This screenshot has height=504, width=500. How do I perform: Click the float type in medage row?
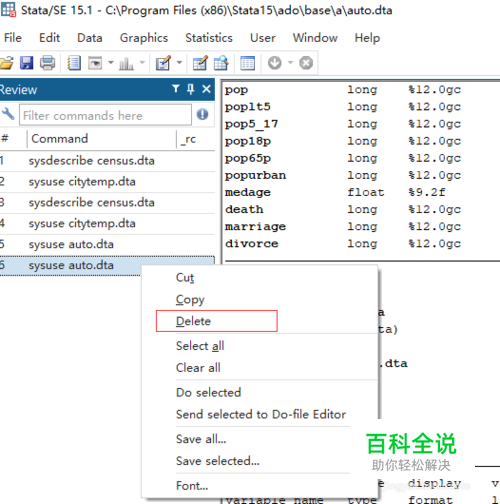pos(366,192)
